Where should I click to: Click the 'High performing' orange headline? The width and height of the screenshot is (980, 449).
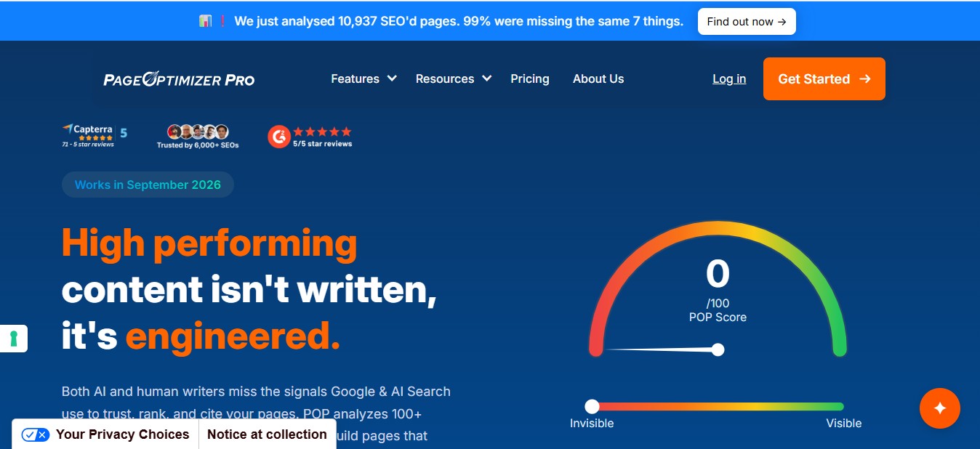(x=209, y=244)
